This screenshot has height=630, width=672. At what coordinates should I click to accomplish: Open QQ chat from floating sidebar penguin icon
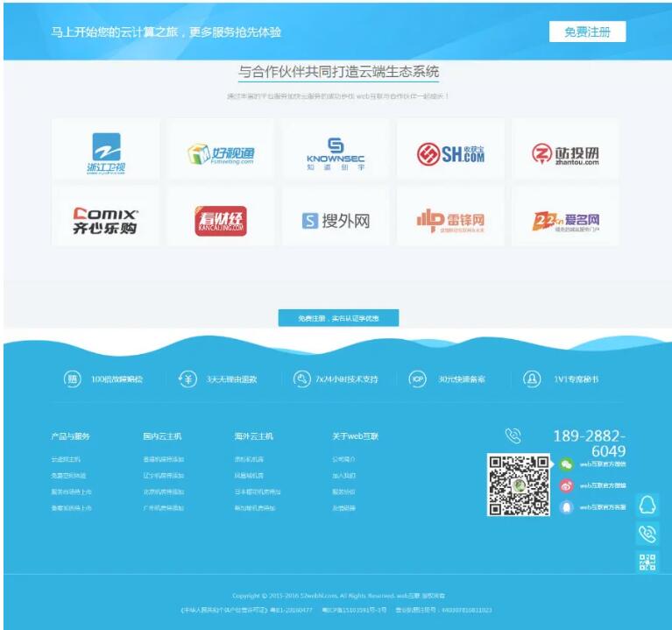647,505
